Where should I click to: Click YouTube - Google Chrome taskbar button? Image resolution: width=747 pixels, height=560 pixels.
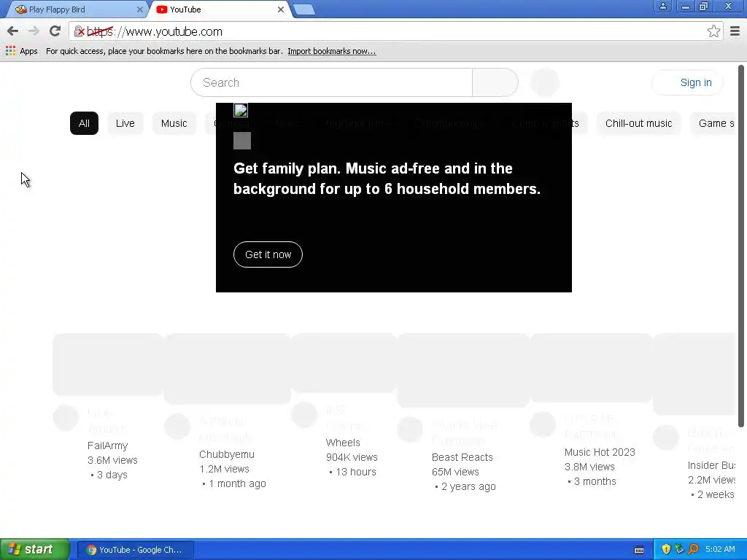[x=135, y=550]
